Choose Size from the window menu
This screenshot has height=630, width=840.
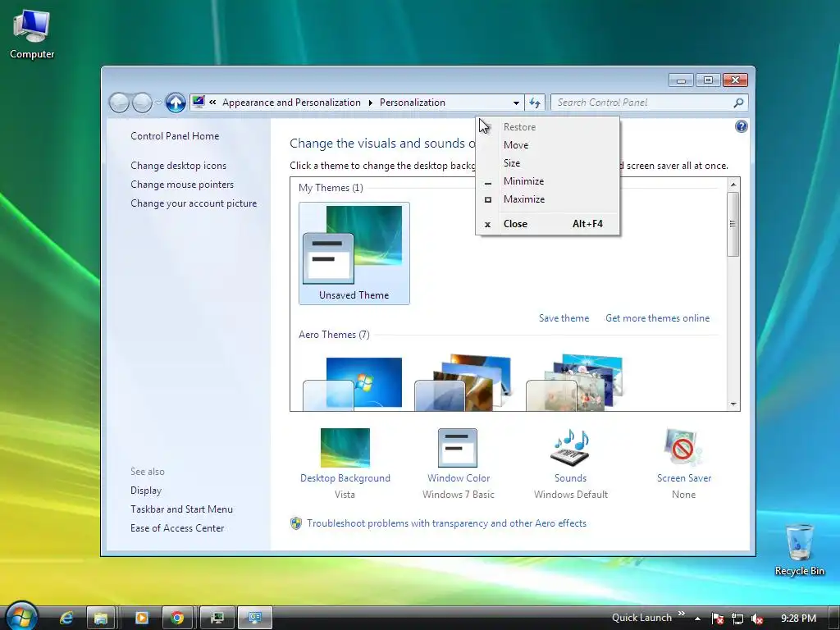tap(547, 163)
